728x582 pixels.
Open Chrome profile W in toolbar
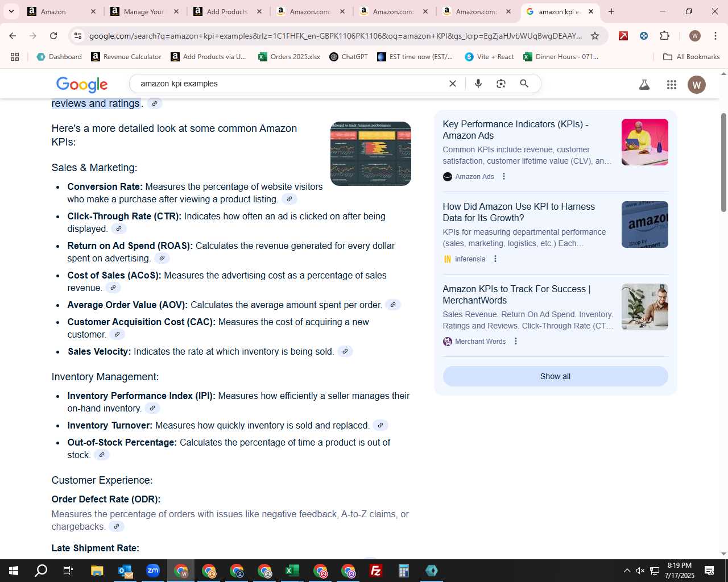[695, 36]
